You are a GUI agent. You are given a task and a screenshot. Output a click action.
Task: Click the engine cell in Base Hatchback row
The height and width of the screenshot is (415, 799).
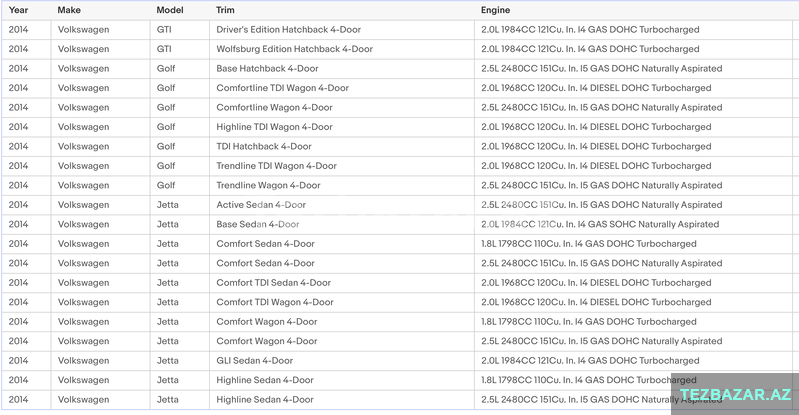pos(602,68)
